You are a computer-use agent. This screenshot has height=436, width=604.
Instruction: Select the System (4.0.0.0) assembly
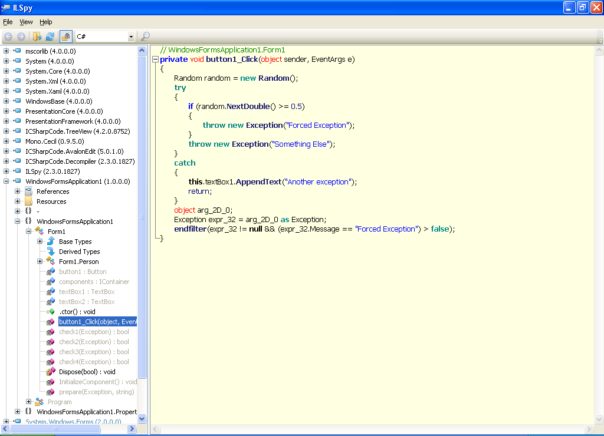(50, 61)
